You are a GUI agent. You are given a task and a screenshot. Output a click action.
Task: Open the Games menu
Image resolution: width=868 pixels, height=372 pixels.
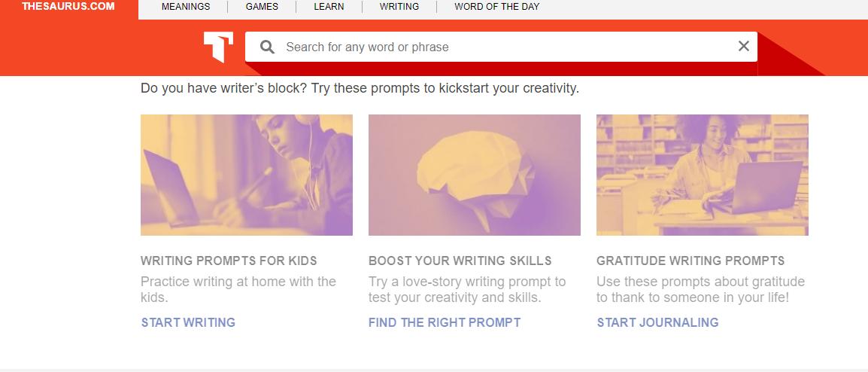coord(262,7)
